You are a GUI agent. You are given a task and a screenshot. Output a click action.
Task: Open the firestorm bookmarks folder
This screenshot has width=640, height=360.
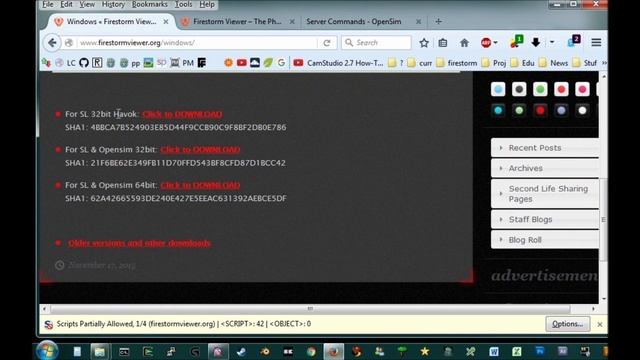(457, 63)
